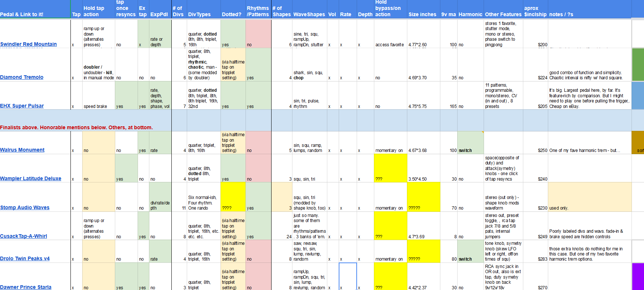Image resolution: width=644 pixels, height=290 pixels.
Task: Select the solid blue cell in EHX Super Pulsar row
Action: coord(638,95)
